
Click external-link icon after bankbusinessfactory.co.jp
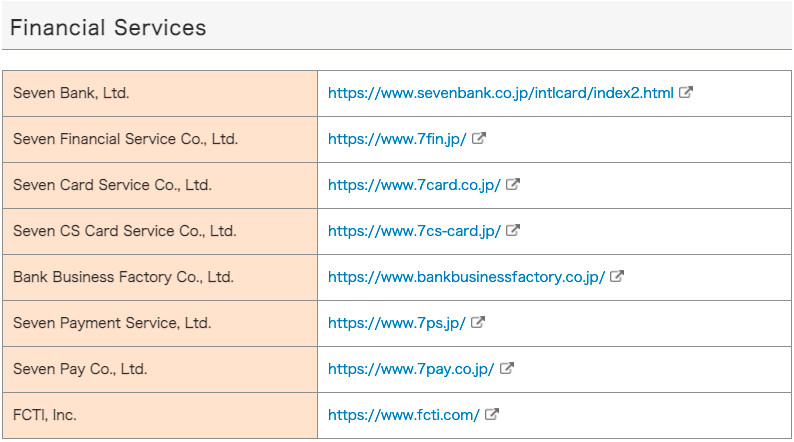click(617, 277)
